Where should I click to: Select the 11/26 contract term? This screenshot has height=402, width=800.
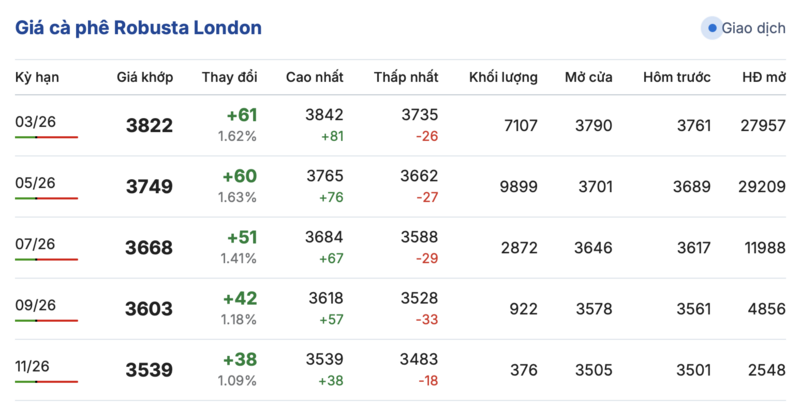[34, 366]
